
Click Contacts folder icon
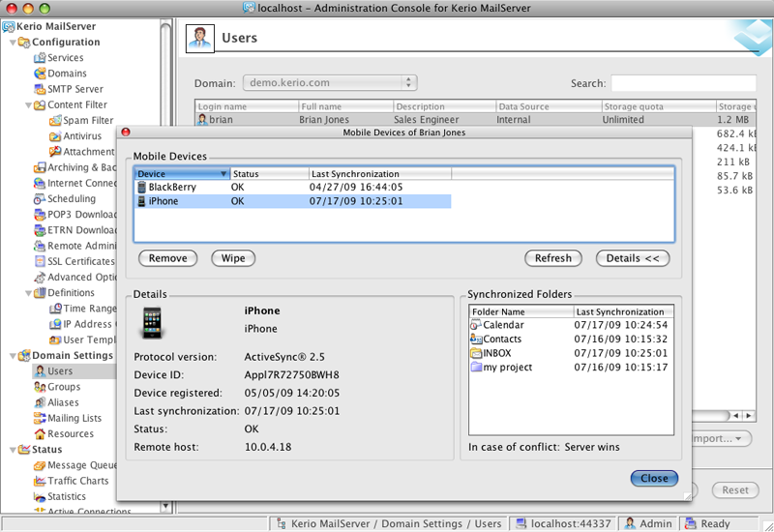(x=476, y=340)
